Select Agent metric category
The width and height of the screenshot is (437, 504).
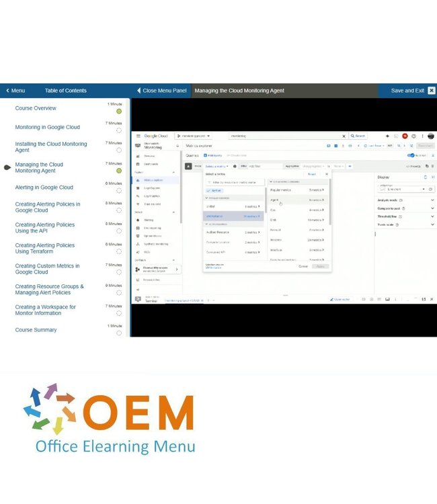297,200
